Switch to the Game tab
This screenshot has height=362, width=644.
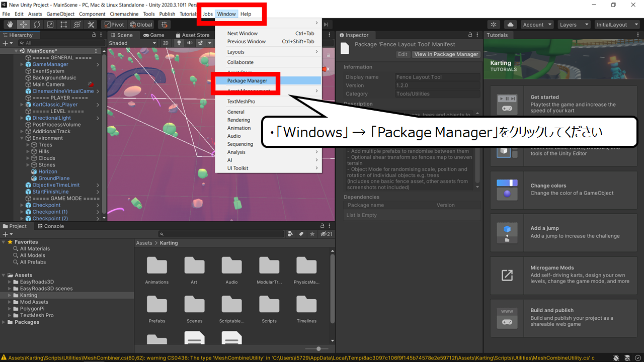(154, 35)
